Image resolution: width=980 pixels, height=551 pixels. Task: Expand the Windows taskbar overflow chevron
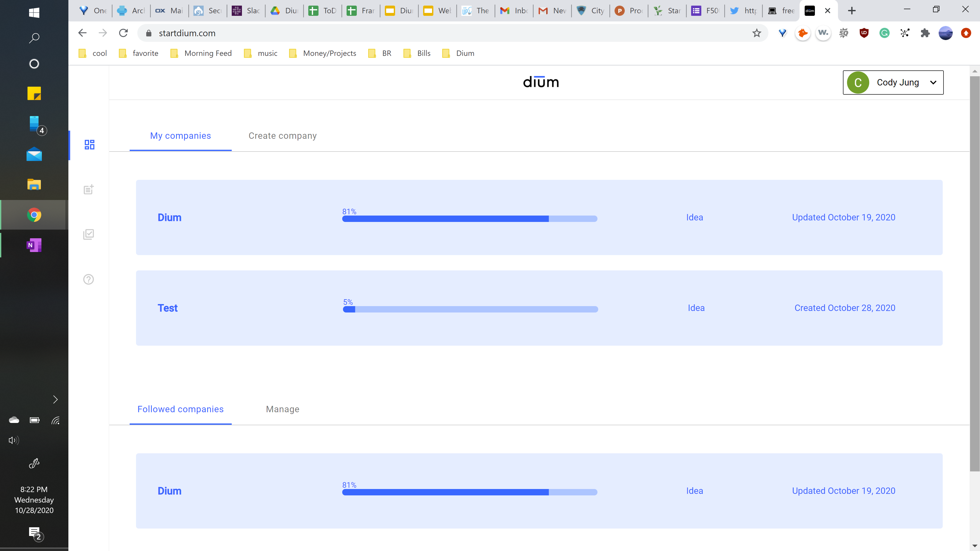[x=55, y=399]
